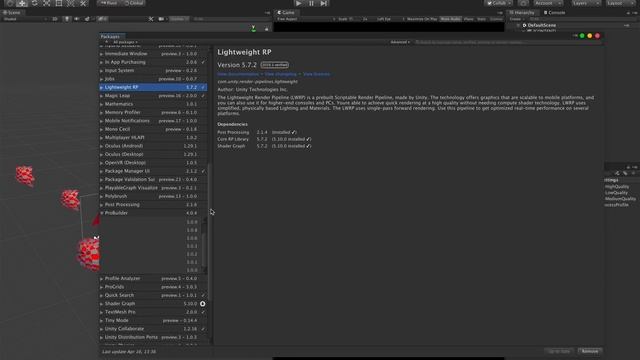Open Free Aspect dropdown in Game view
This screenshot has width=640, height=360.
pos(305,19)
